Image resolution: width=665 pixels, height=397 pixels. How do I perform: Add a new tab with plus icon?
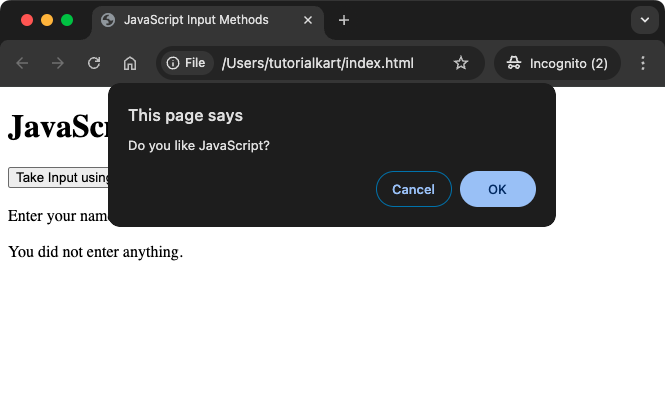tap(344, 20)
